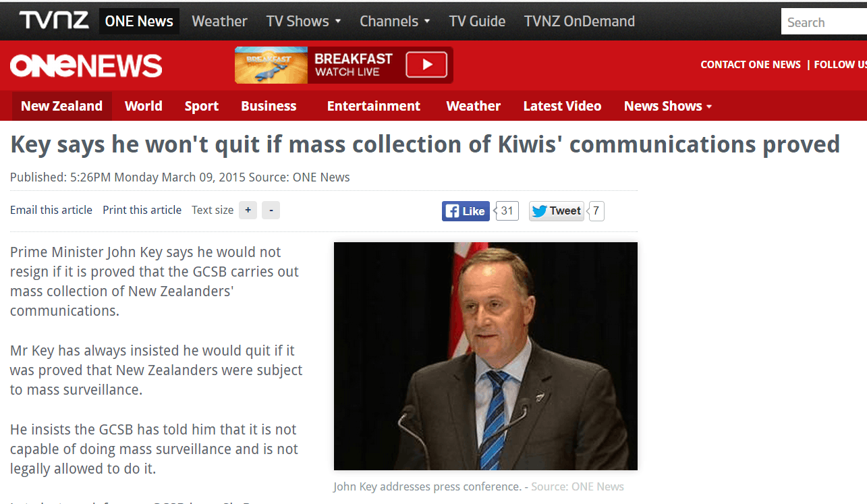Share the article via Tweet button
The width and height of the screenshot is (867, 504).
(x=557, y=211)
